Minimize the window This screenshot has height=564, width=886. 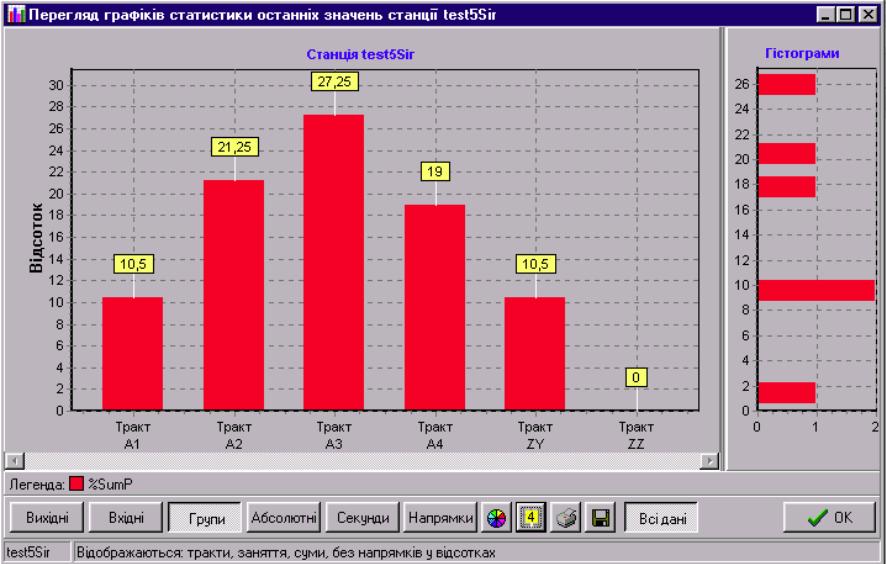point(827,14)
